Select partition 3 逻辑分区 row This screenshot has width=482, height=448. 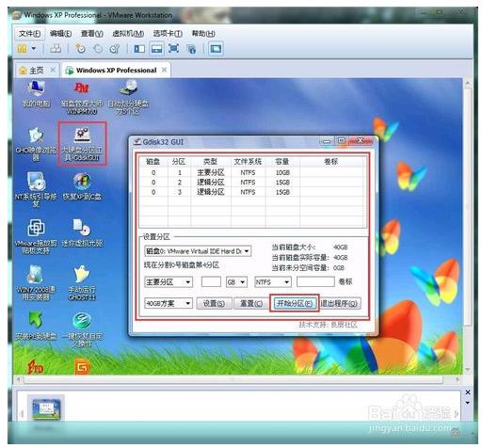point(252,192)
